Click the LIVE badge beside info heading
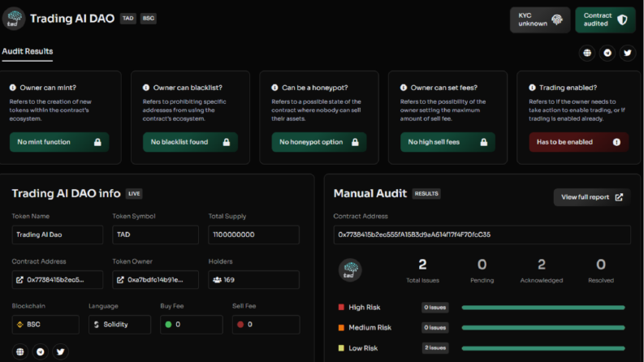644x362 pixels. tap(134, 194)
